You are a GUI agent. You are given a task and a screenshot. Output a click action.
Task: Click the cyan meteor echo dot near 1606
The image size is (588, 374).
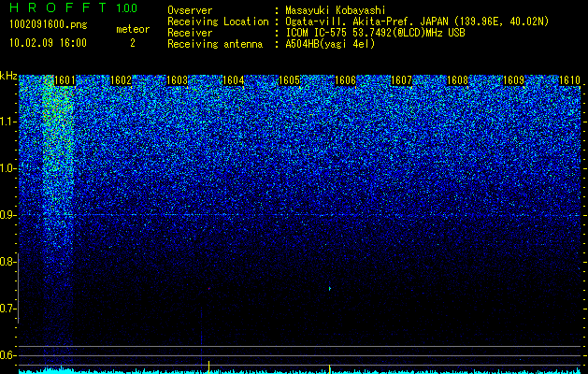[330, 289]
